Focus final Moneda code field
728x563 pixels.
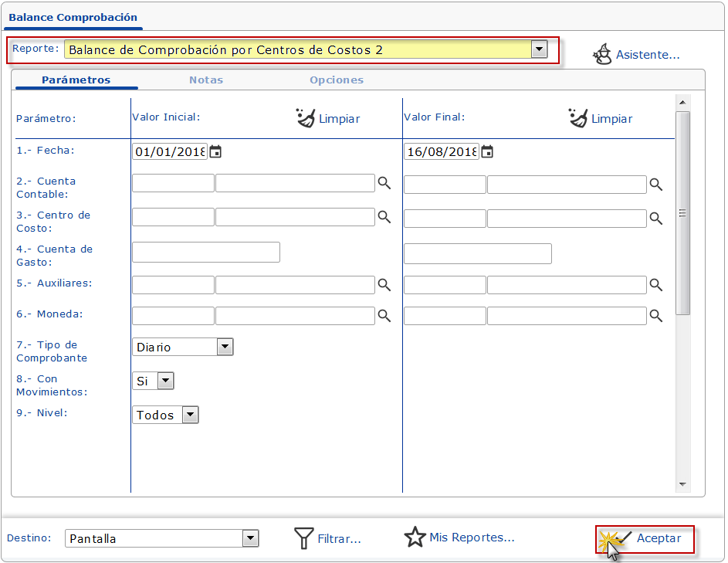click(x=445, y=316)
